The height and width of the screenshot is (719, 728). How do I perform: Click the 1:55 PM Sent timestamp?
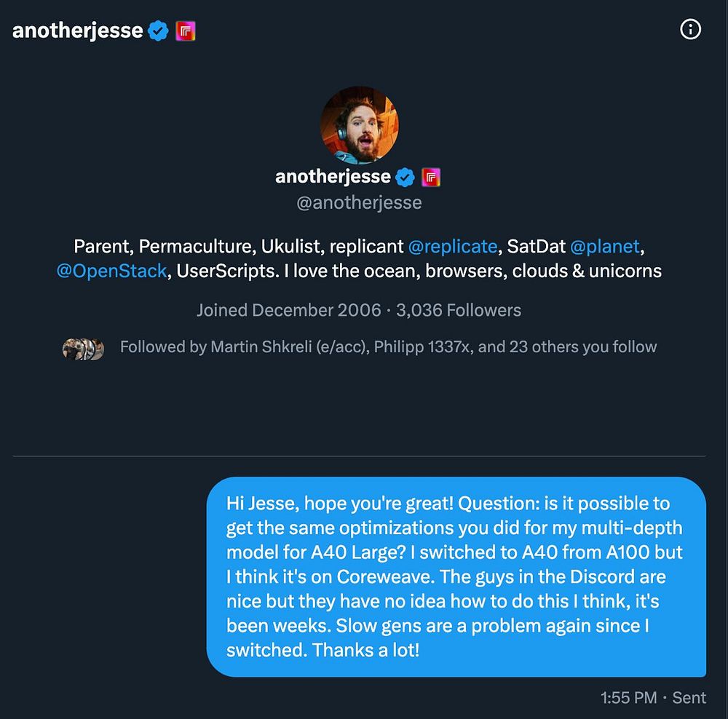click(x=653, y=698)
